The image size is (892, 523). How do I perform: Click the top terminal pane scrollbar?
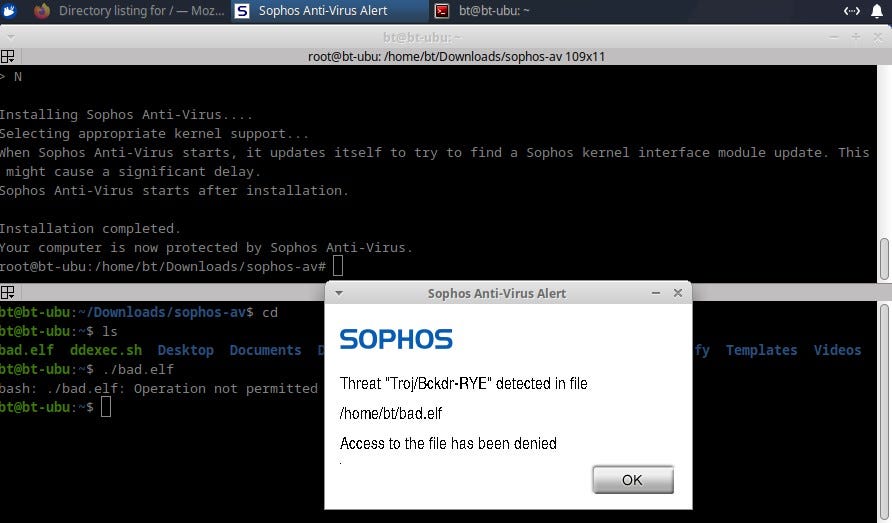coord(884,260)
